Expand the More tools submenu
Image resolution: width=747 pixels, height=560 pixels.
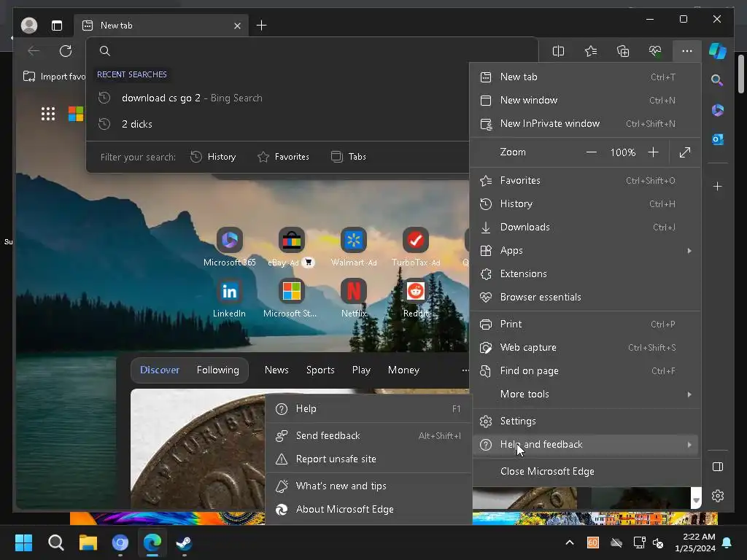tap(586, 394)
